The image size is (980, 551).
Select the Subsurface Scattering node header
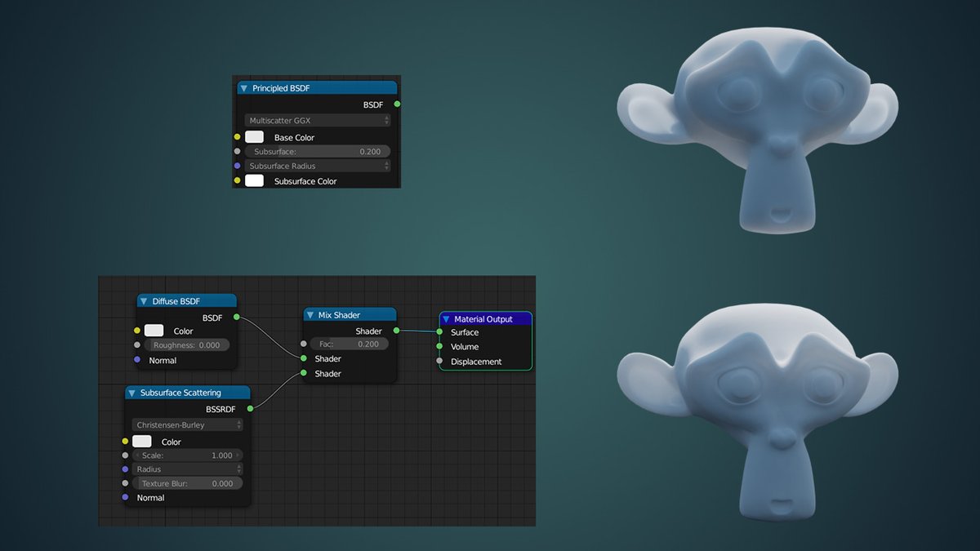coord(187,393)
